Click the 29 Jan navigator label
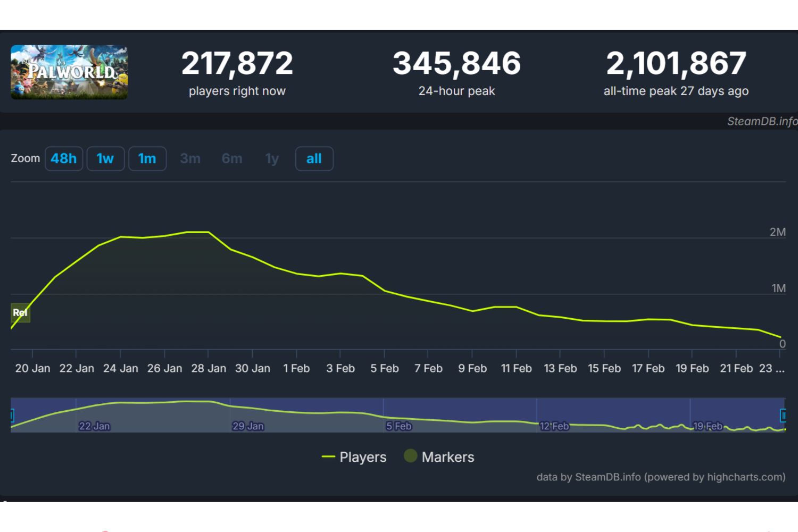This screenshot has height=532, width=798. tap(248, 426)
